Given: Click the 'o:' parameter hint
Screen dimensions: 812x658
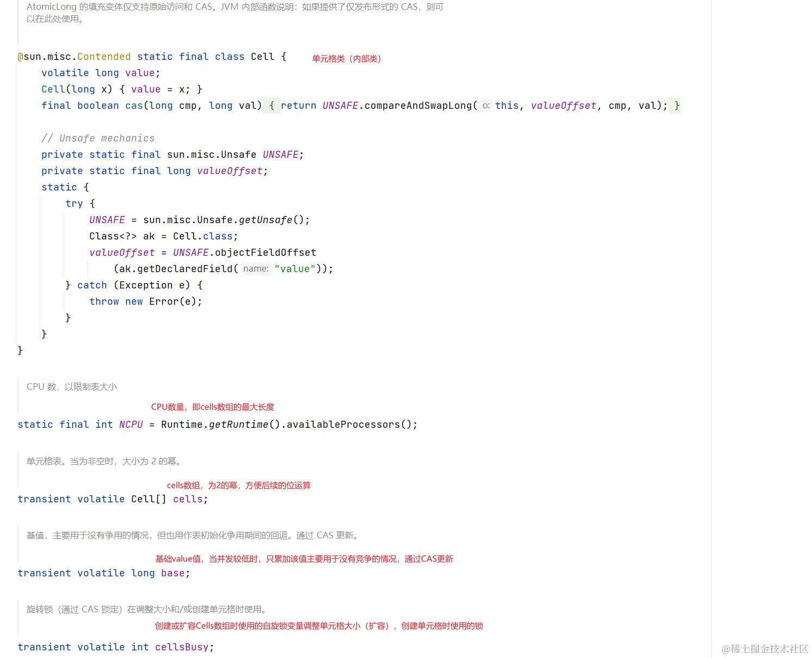Looking at the screenshot, I should (486, 106).
